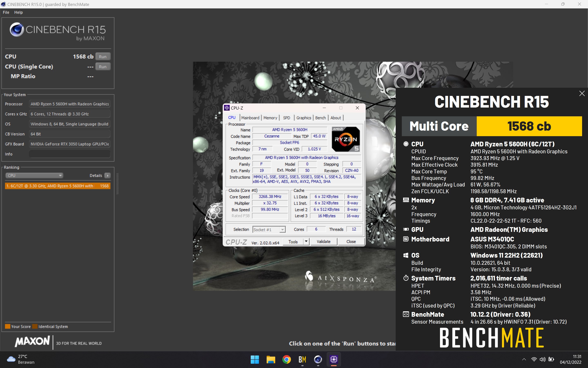Open the Windows Start menu
Screen dimensions: 588x368
coord(255,359)
